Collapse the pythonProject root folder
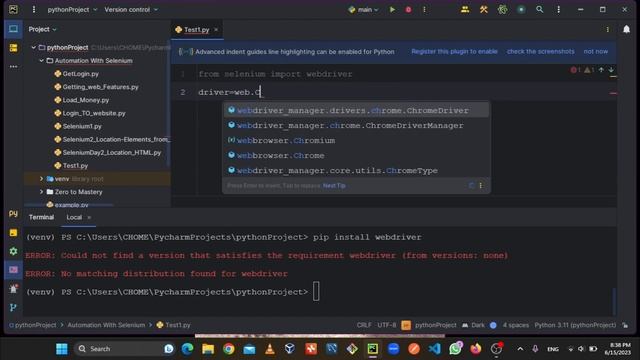640x360 pixels. (33, 47)
